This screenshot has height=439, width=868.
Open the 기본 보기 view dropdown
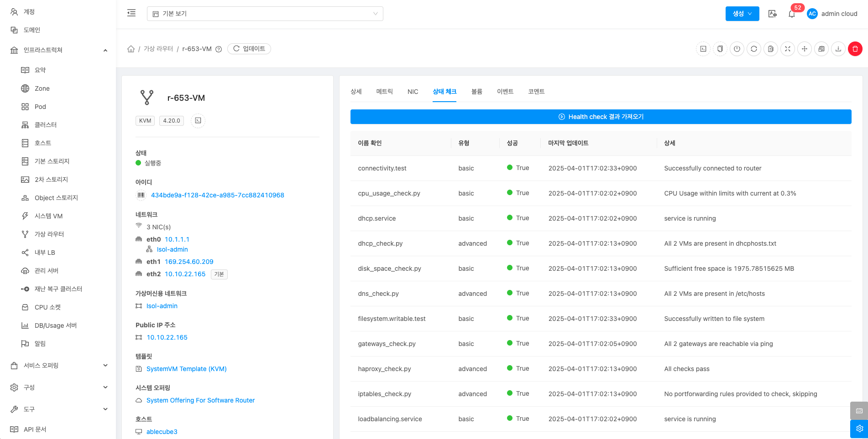(265, 14)
